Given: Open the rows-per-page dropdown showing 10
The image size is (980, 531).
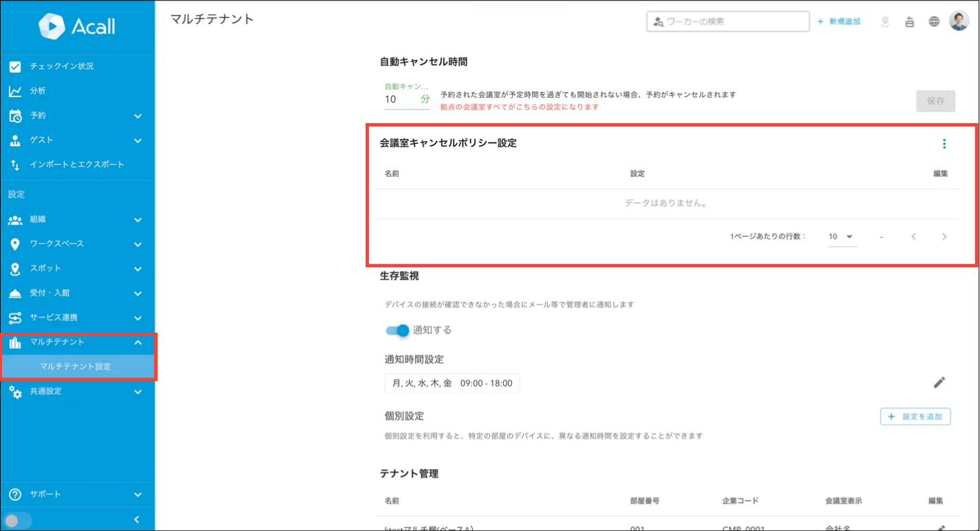Looking at the screenshot, I should coord(841,237).
